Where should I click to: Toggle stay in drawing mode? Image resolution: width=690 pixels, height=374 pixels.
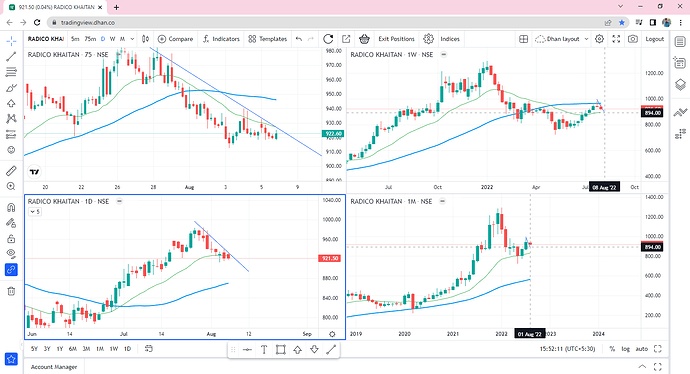point(11,223)
